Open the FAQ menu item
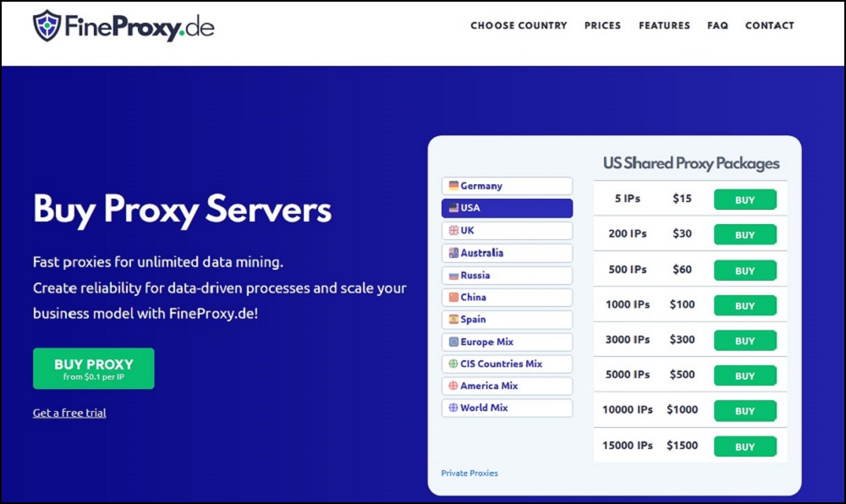 717,25
